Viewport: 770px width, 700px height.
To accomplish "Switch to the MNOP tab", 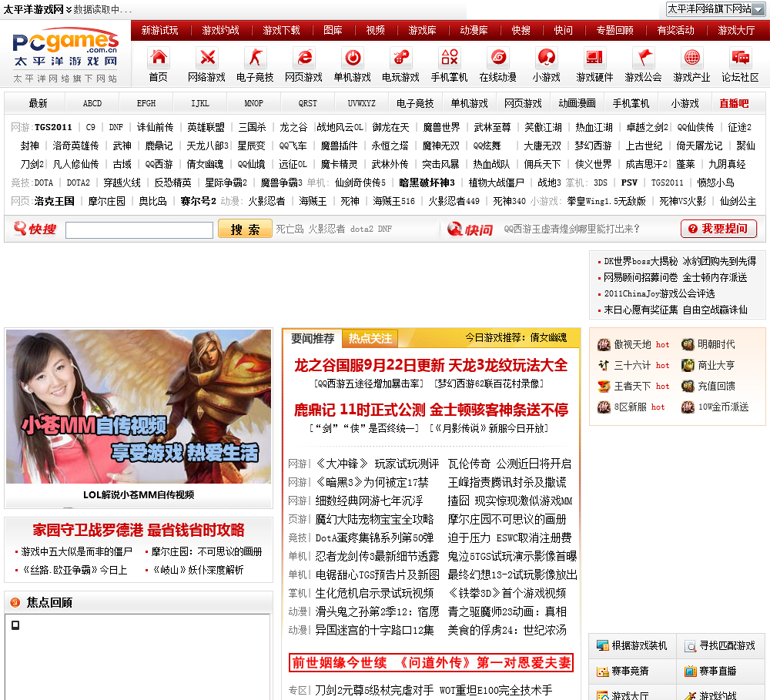I will (254, 103).
